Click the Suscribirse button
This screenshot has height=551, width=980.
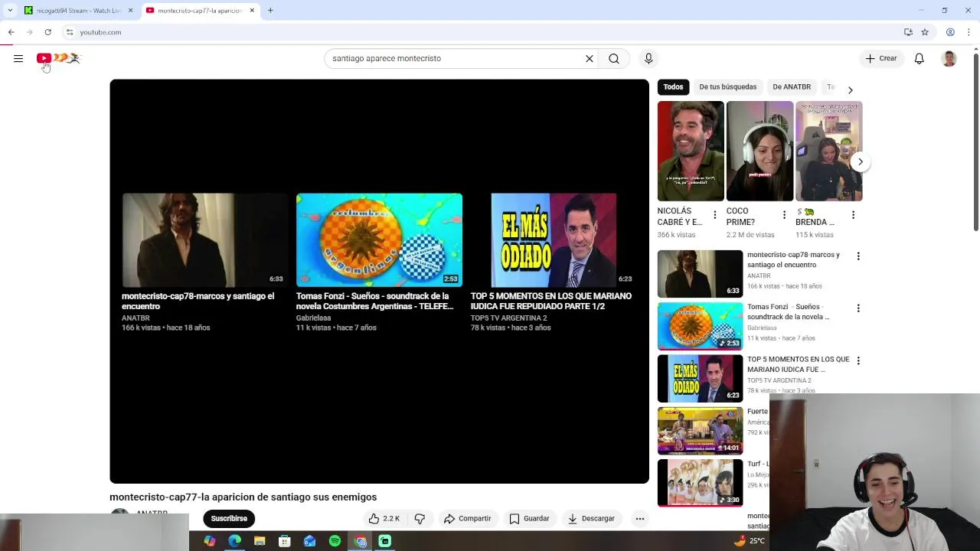[229, 518]
